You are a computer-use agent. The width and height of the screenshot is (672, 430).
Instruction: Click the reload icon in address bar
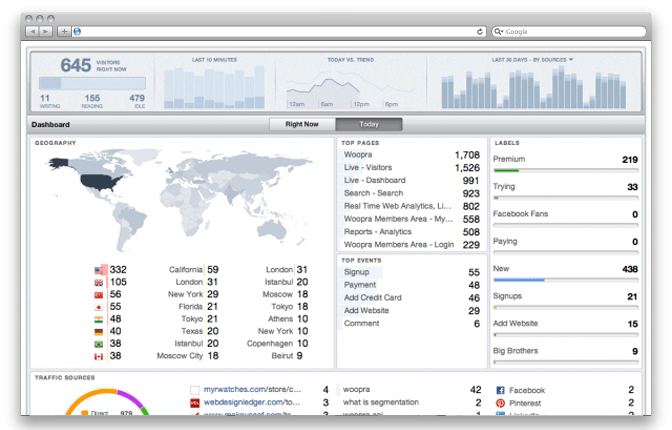click(482, 32)
